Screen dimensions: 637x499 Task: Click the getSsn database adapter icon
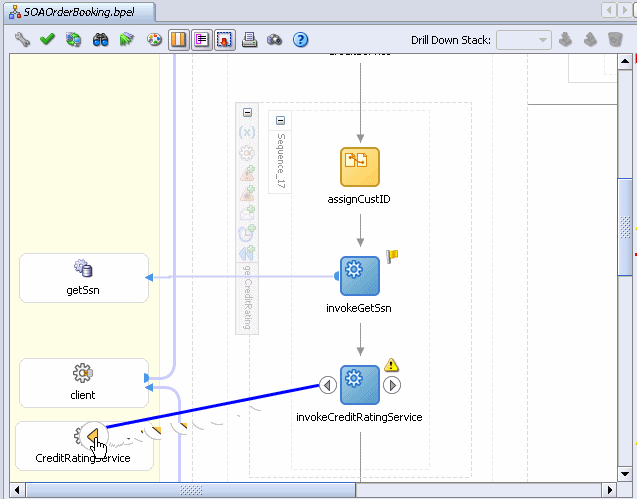point(83,268)
